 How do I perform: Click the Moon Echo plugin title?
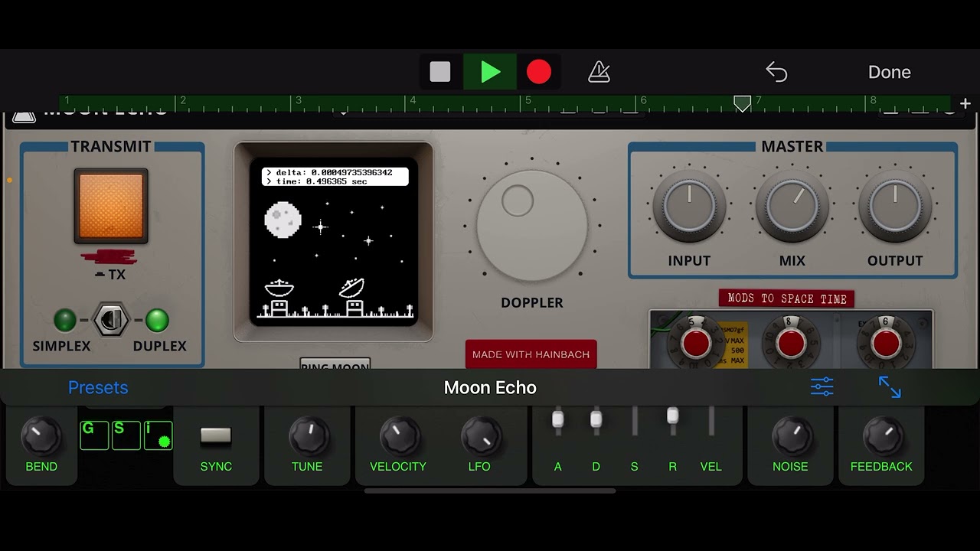pos(490,387)
